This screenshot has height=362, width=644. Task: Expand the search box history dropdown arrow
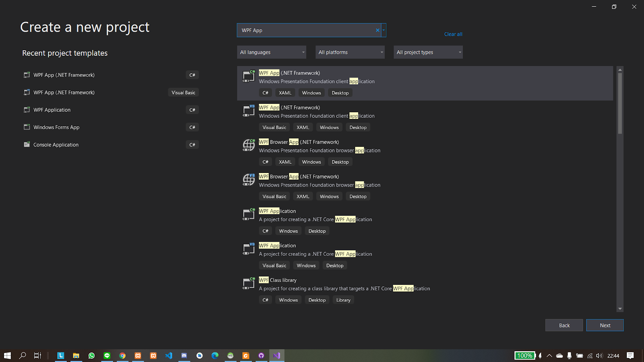pos(384,30)
